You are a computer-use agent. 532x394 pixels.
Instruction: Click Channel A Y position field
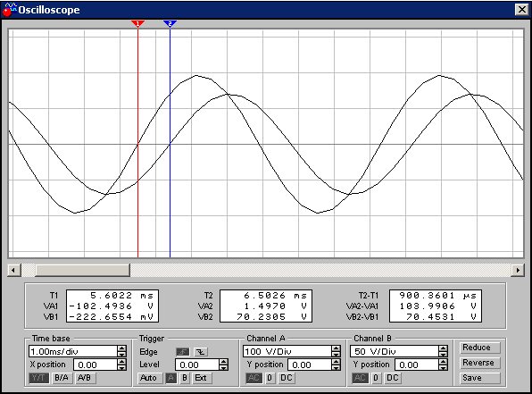coord(310,365)
